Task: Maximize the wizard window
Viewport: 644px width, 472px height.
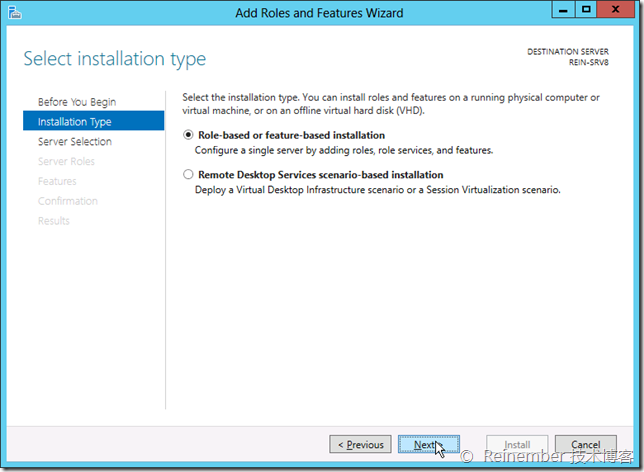Action: click(x=585, y=12)
